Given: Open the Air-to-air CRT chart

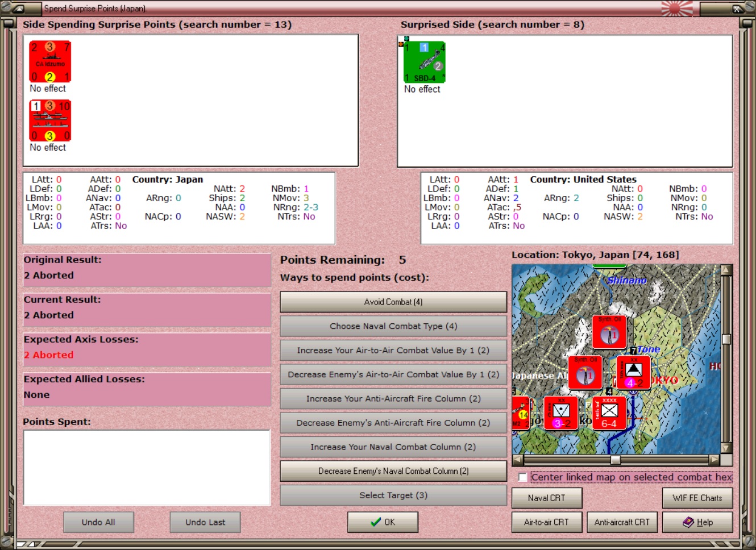Looking at the screenshot, I should [546, 522].
